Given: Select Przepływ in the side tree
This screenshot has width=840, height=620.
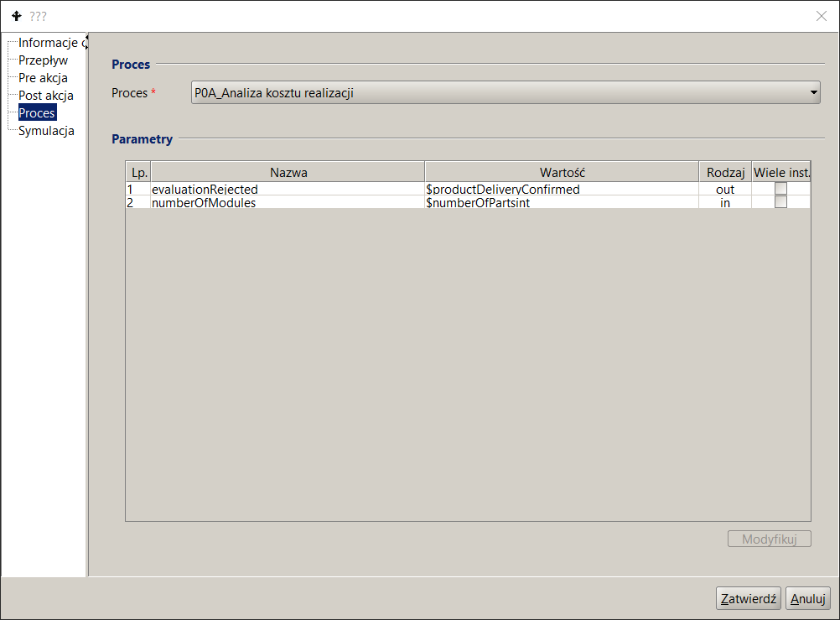Looking at the screenshot, I should click(43, 60).
